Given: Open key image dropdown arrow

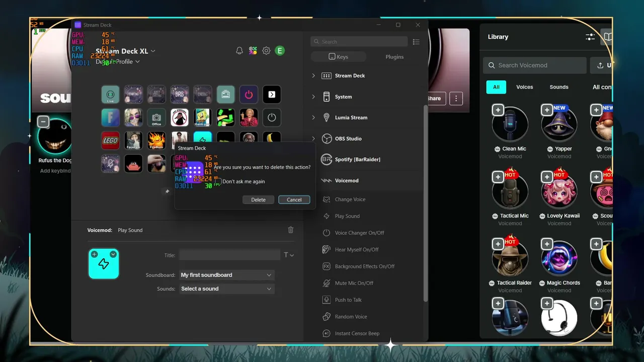Looking at the screenshot, I should pyautogui.click(x=113, y=254).
